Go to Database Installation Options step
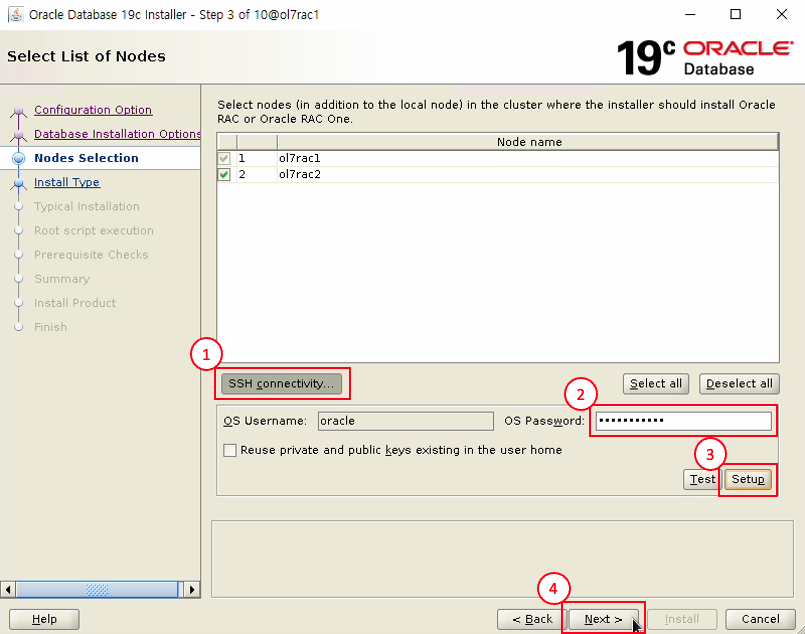Image resolution: width=805 pixels, height=634 pixels. 117,134
